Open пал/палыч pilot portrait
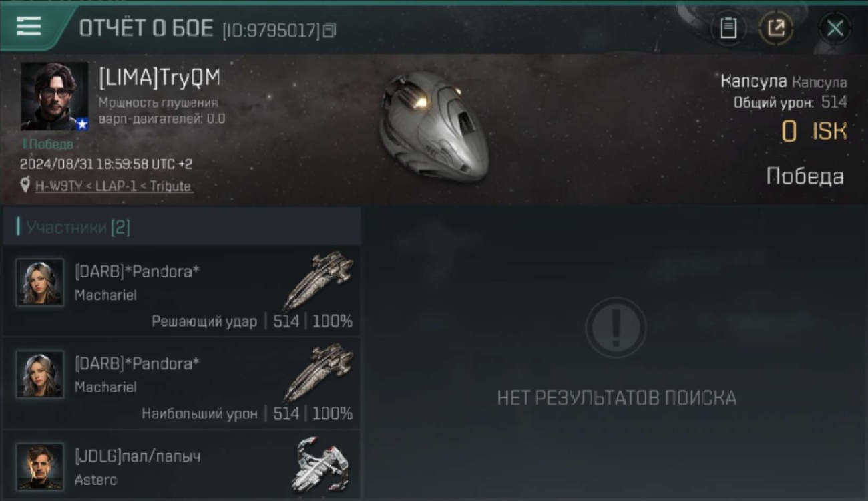This screenshot has width=868, height=501. click(x=40, y=467)
